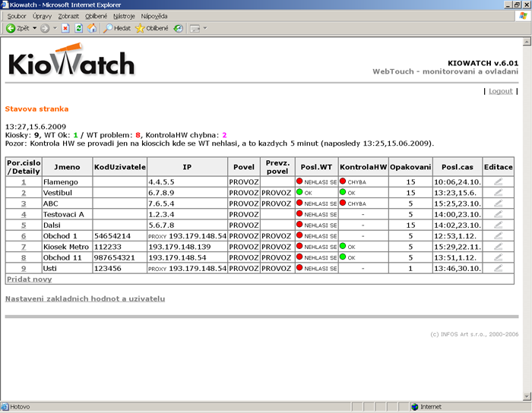Viewport: 532px width, 413px height.
Task: Open the Nástroje menu
Action: click(125, 15)
